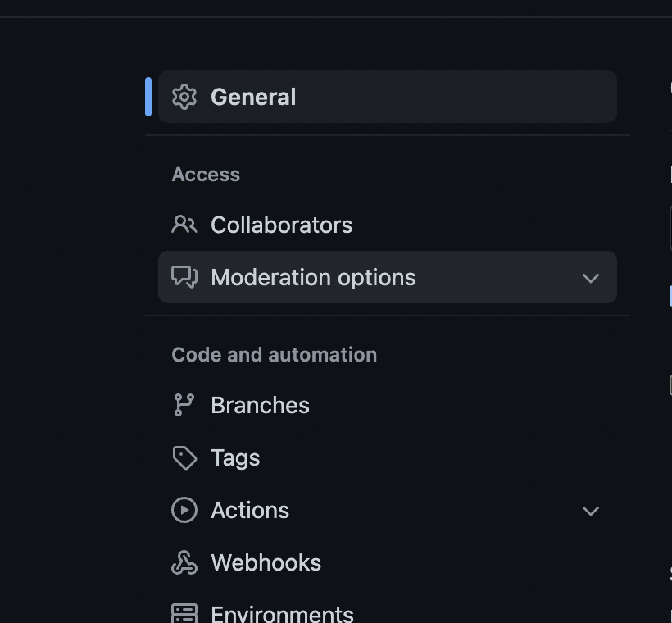Navigate to the Actions settings entry
The height and width of the screenshot is (623, 672).
[x=250, y=510]
